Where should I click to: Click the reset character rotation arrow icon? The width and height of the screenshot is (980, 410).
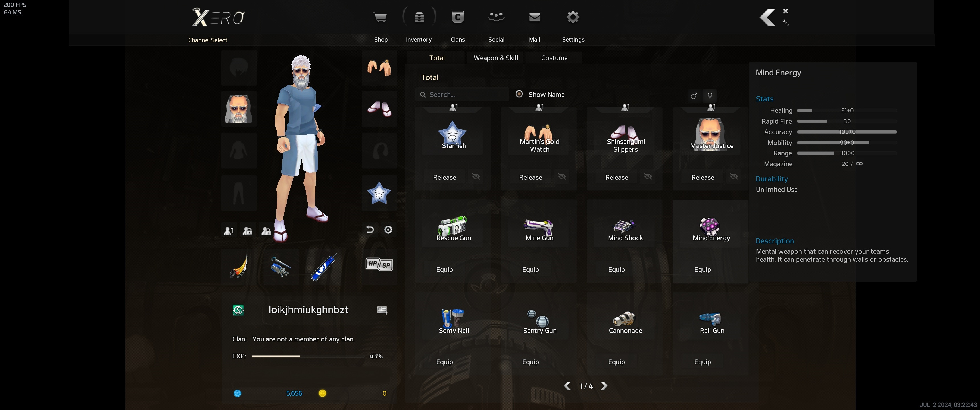(370, 229)
